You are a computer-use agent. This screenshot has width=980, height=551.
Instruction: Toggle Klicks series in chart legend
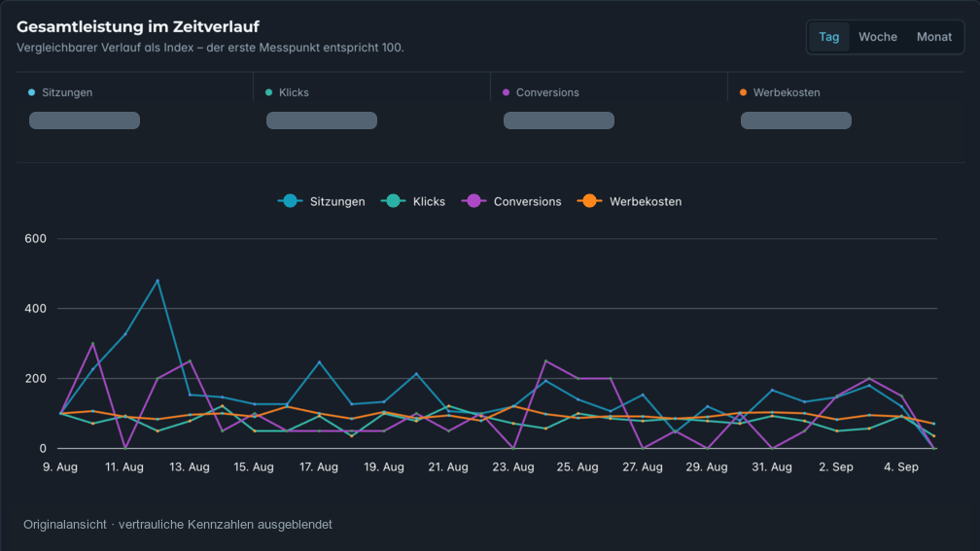tap(413, 201)
